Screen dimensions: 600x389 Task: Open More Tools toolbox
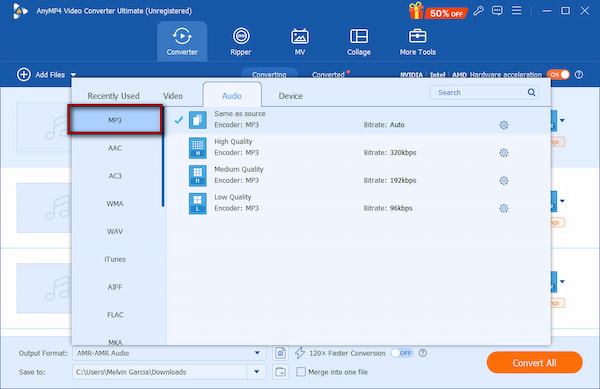coord(417,41)
